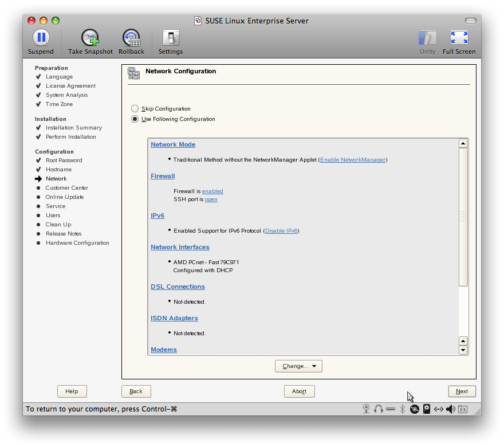Image resolution: width=504 pixels, height=447 pixels.
Task: Open the Network Interfaces heading link
Action: (x=180, y=248)
